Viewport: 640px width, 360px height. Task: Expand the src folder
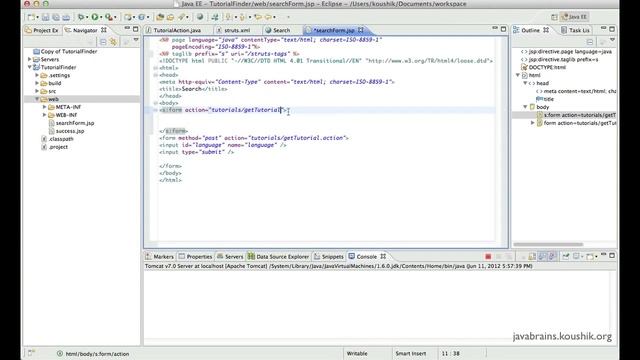pyautogui.click(x=37, y=91)
